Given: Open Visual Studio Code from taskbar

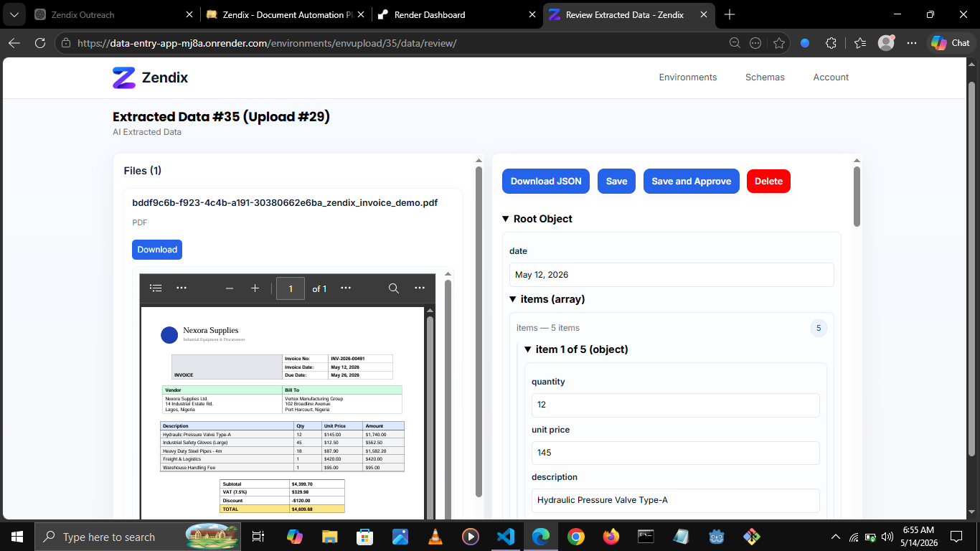Looking at the screenshot, I should coord(505,537).
